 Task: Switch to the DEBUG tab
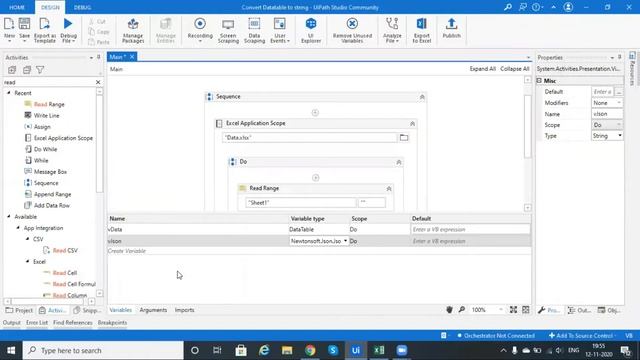[x=82, y=7]
